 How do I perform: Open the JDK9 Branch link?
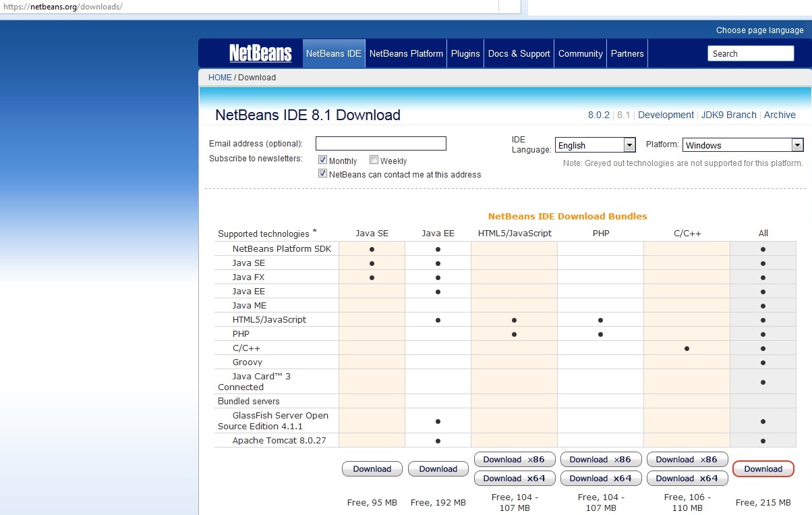tap(729, 115)
